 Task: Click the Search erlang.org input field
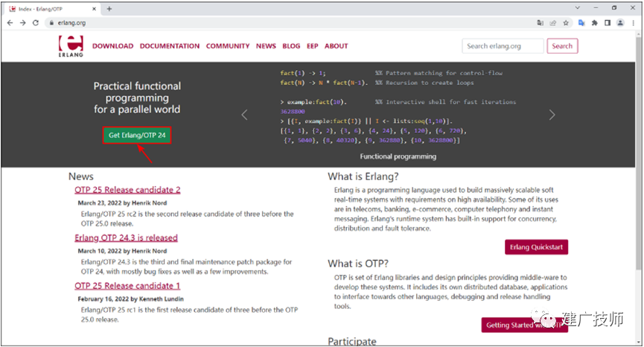tap(503, 46)
